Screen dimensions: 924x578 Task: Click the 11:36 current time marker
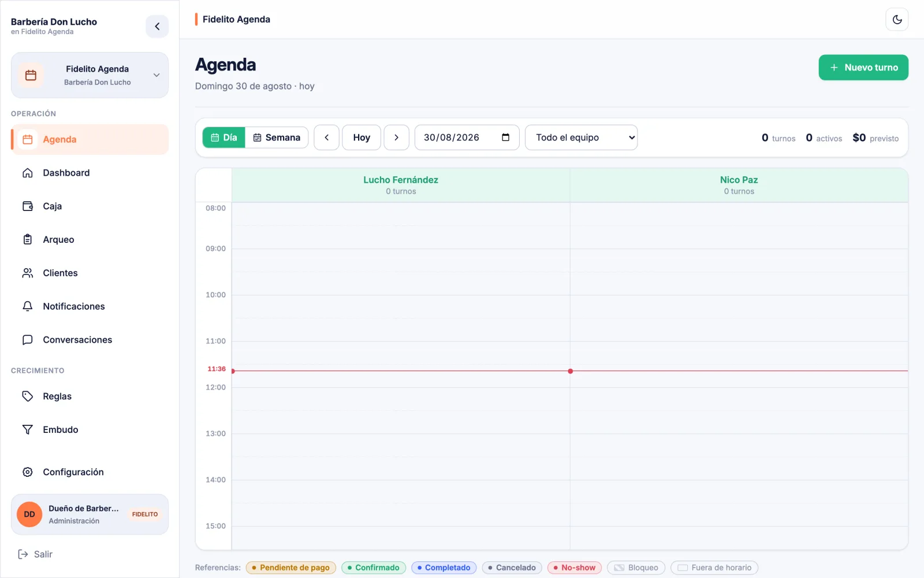click(x=217, y=369)
